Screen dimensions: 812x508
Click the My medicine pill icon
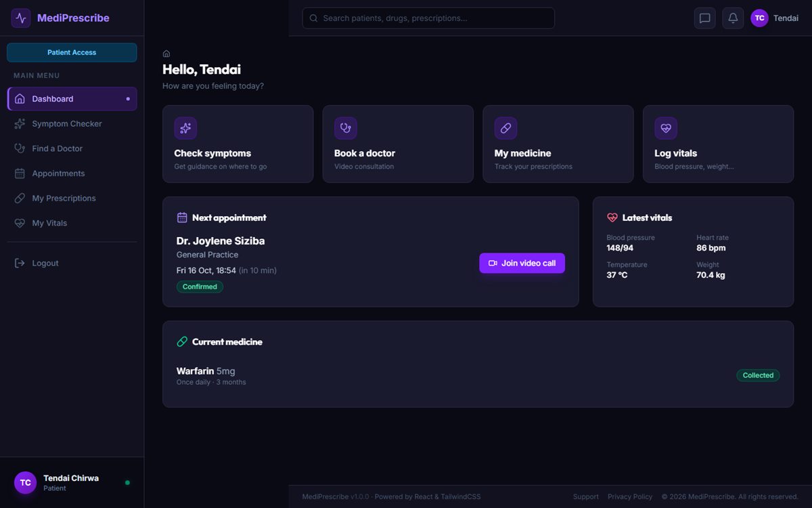point(505,128)
